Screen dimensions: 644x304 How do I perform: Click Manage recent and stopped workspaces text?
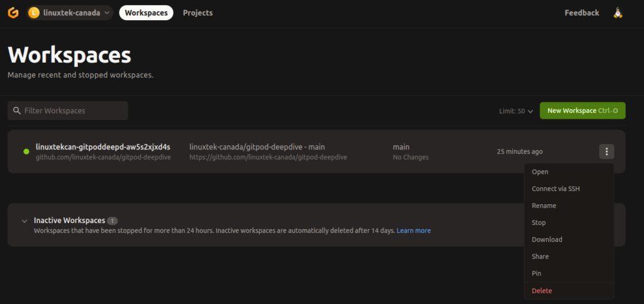click(80, 75)
